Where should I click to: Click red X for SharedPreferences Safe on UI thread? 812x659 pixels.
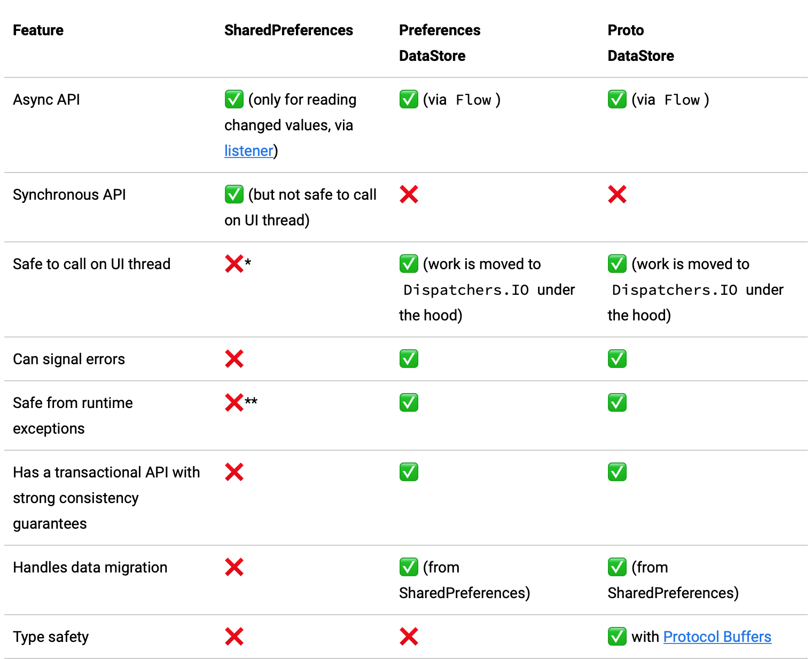(234, 264)
